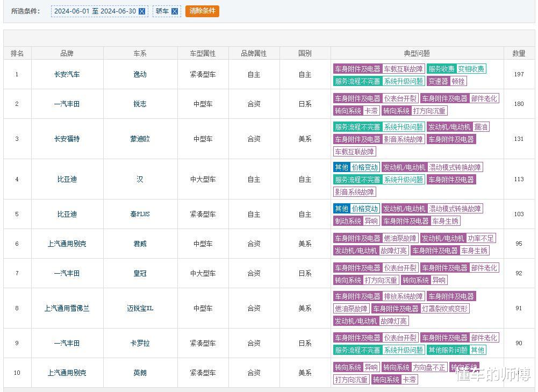The height and width of the screenshot is (392, 538).
Task: Click the 排名 column header
Action: pos(17,53)
